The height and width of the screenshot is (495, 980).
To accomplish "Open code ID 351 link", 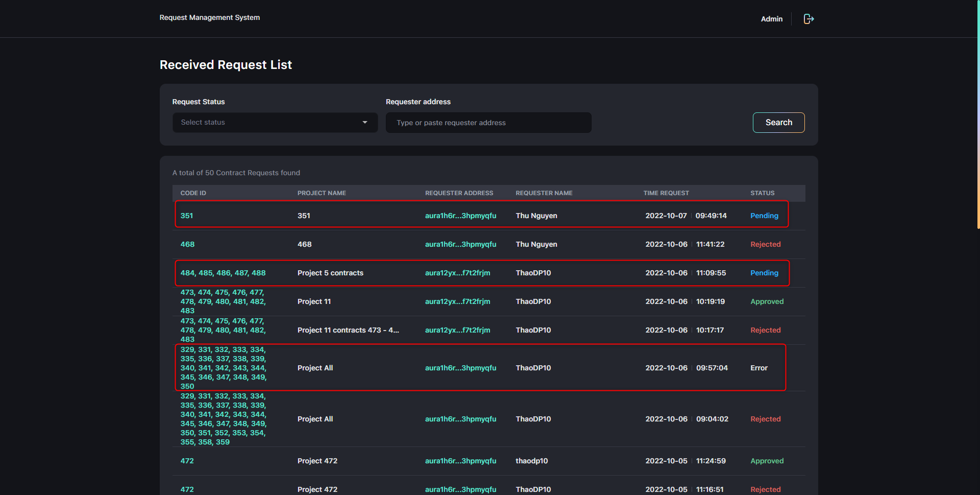I will coord(187,216).
